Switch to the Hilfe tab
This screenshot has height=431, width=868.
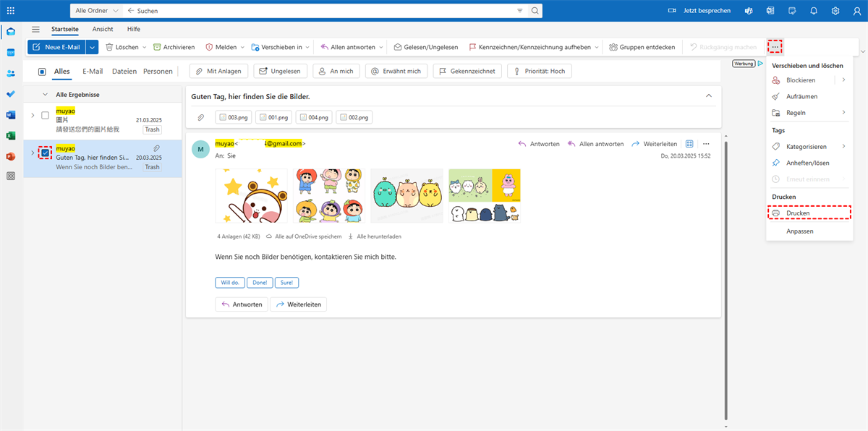pos(134,29)
